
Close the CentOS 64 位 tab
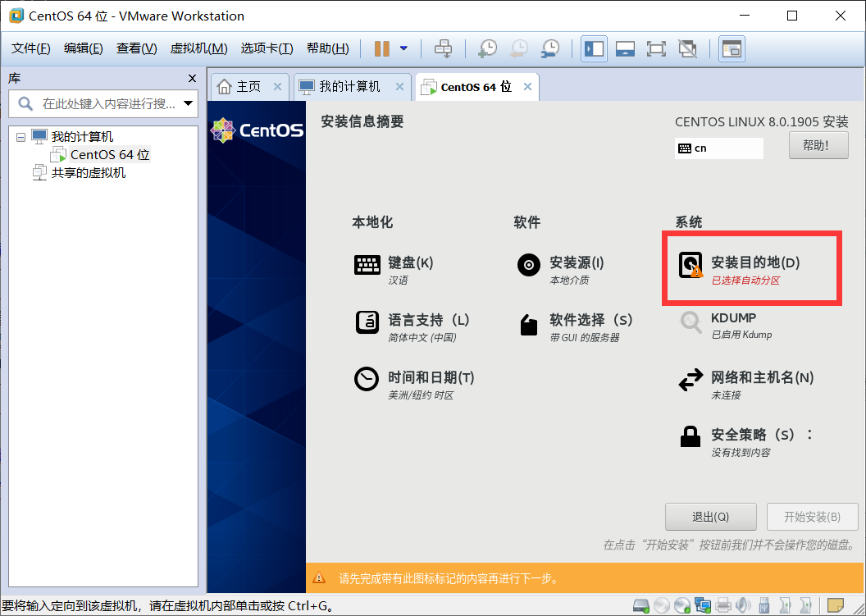[527, 87]
